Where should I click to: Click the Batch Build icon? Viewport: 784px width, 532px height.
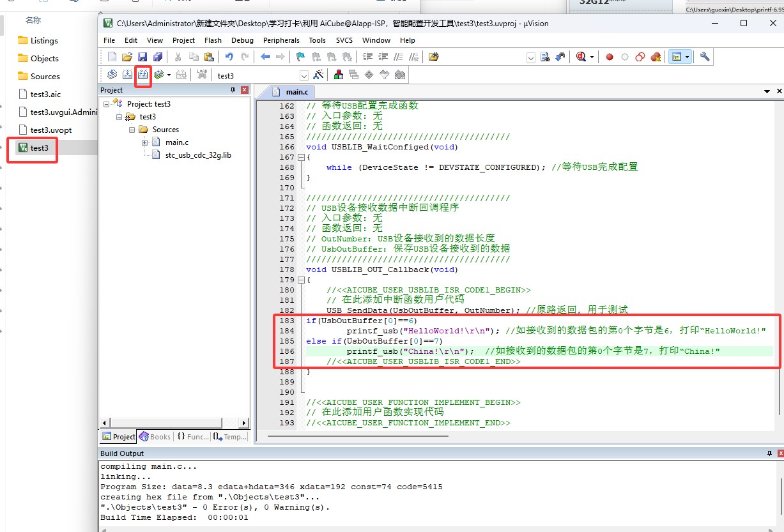tap(158, 75)
